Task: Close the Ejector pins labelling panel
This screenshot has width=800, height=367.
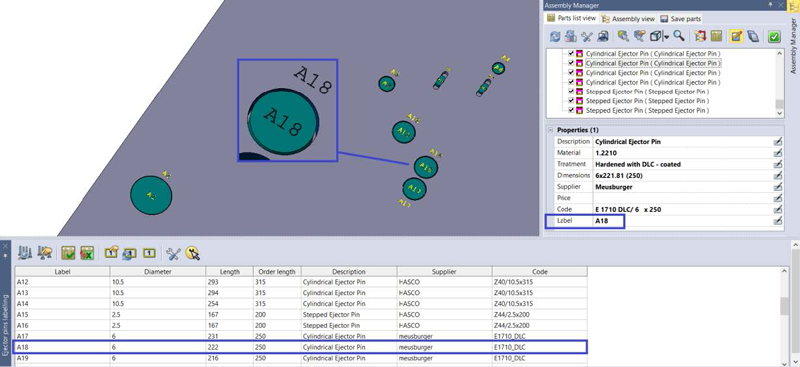Action: (x=6, y=246)
